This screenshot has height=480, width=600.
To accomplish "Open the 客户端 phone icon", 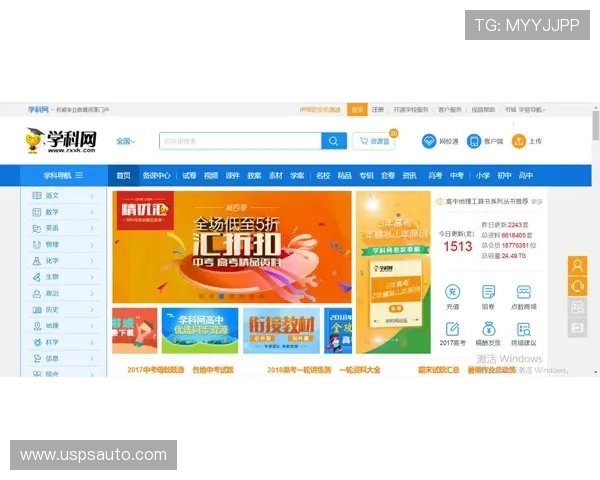I will pyautogui.click(x=474, y=141).
